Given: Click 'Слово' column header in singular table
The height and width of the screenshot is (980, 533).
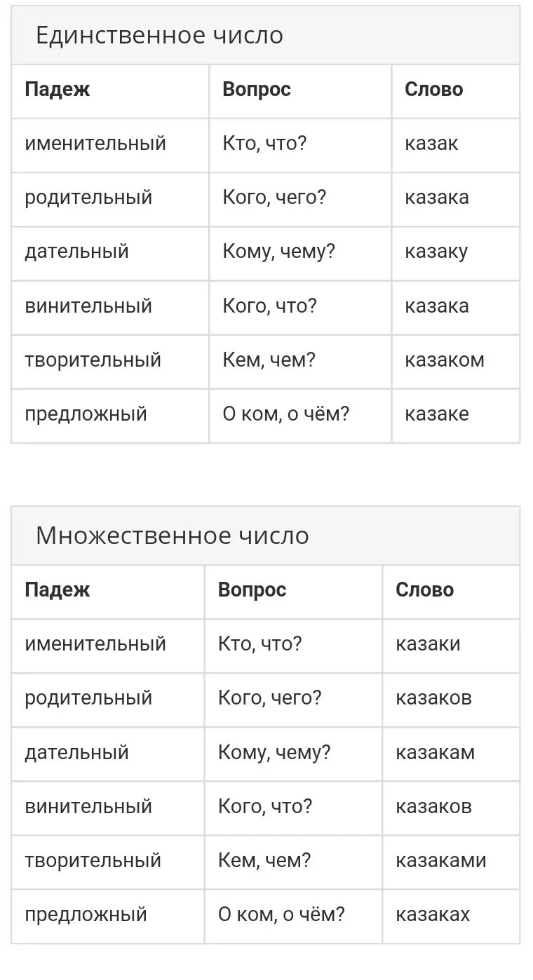Looking at the screenshot, I should [434, 90].
